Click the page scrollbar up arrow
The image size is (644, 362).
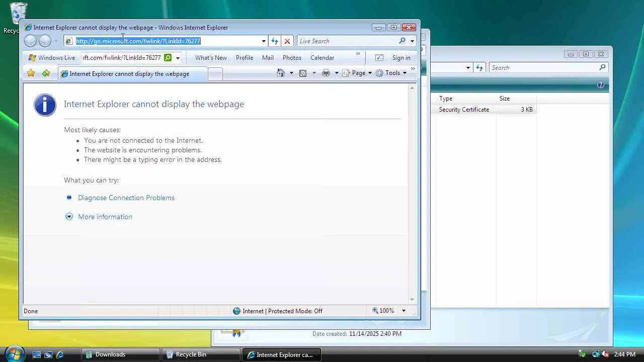tap(413, 88)
